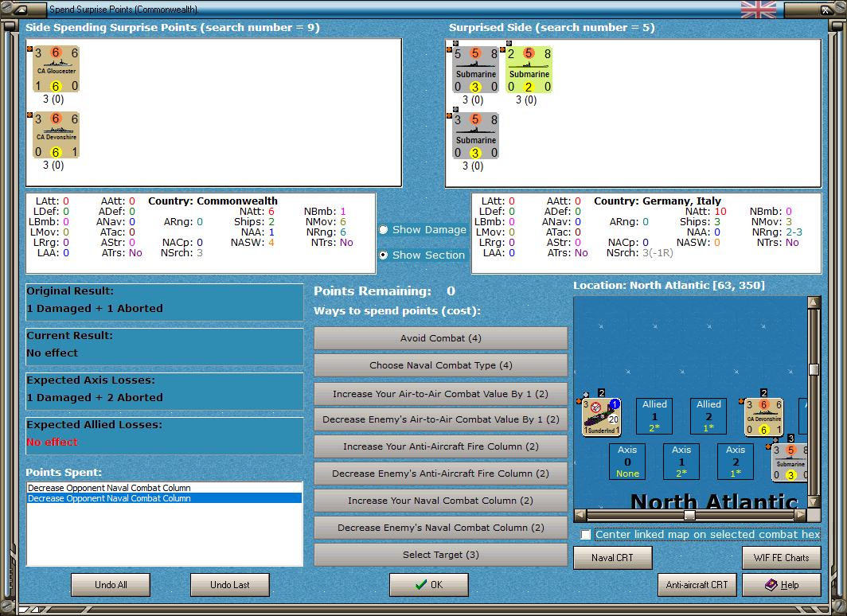Click the map horizontal scrollbar left arrow

click(580, 515)
